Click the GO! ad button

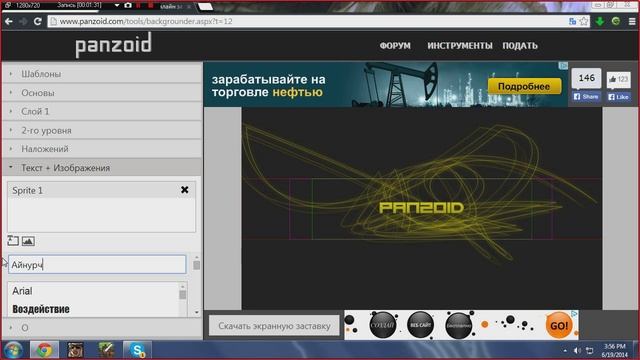(x=559, y=325)
